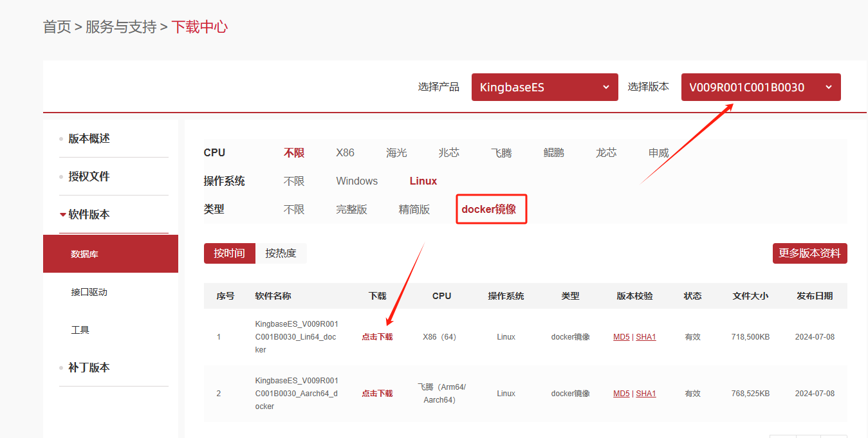Select 工具 under 软件版本
The image size is (868, 438).
coord(80,330)
